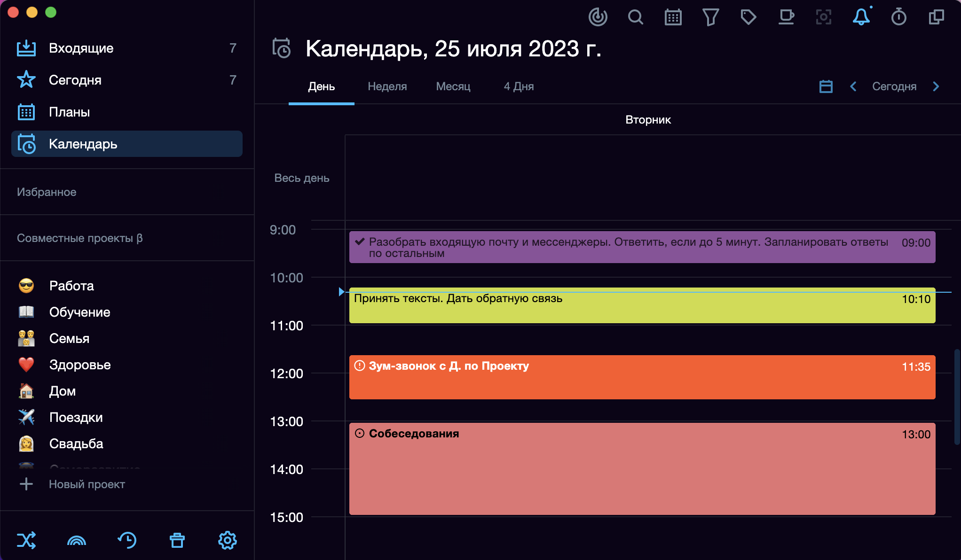961x560 pixels.
Task: Open Сегодня list with star icon
Action: click(x=127, y=80)
